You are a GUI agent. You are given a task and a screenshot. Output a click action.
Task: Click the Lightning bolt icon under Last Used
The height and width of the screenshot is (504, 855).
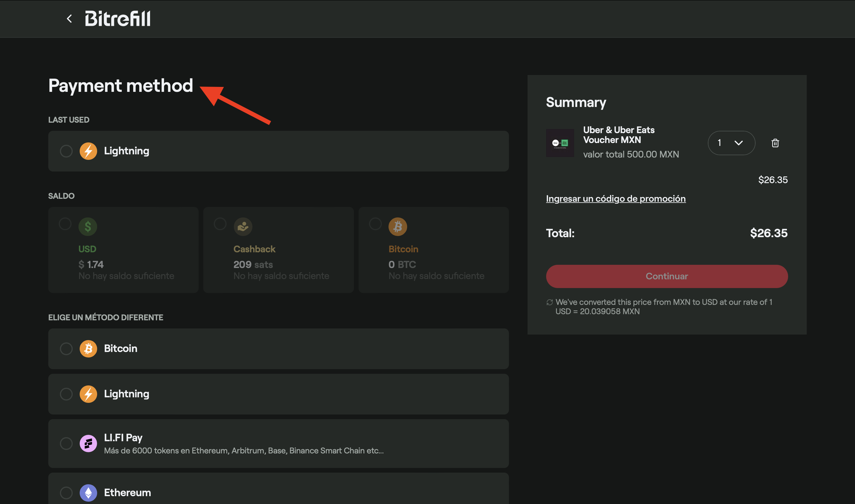(88, 151)
